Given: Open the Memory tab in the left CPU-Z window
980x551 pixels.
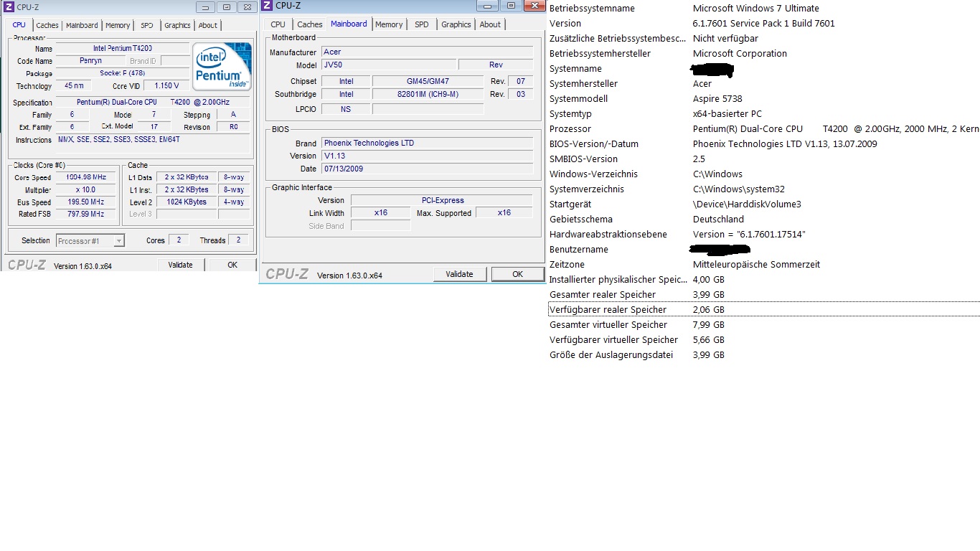Looking at the screenshot, I should tap(118, 25).
